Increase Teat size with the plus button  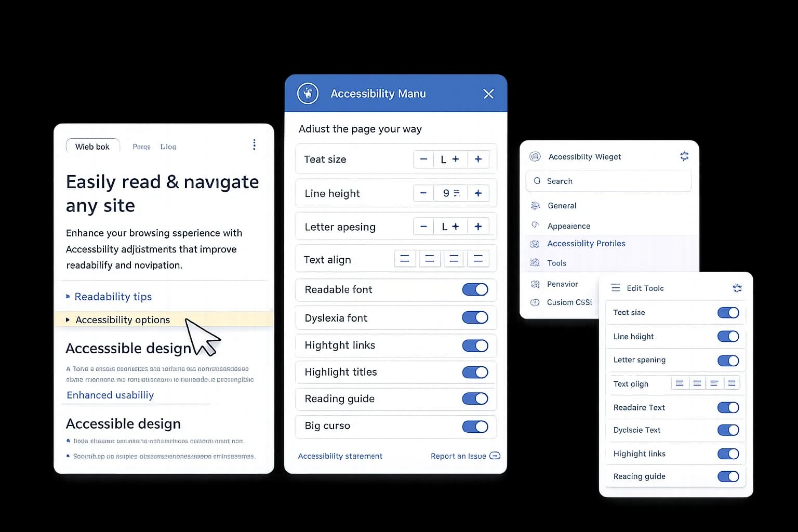pyautogui.click(x=478, y=159)
